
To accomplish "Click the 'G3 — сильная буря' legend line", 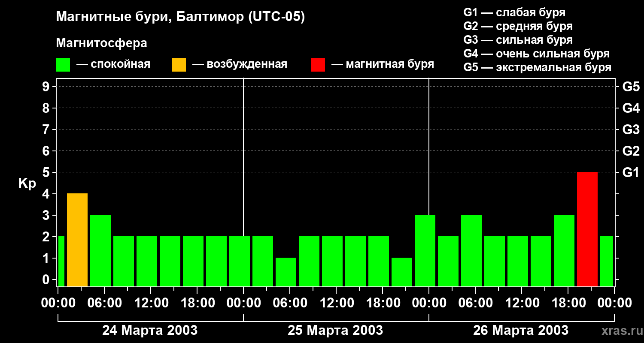I will click(x=518, y=40).
